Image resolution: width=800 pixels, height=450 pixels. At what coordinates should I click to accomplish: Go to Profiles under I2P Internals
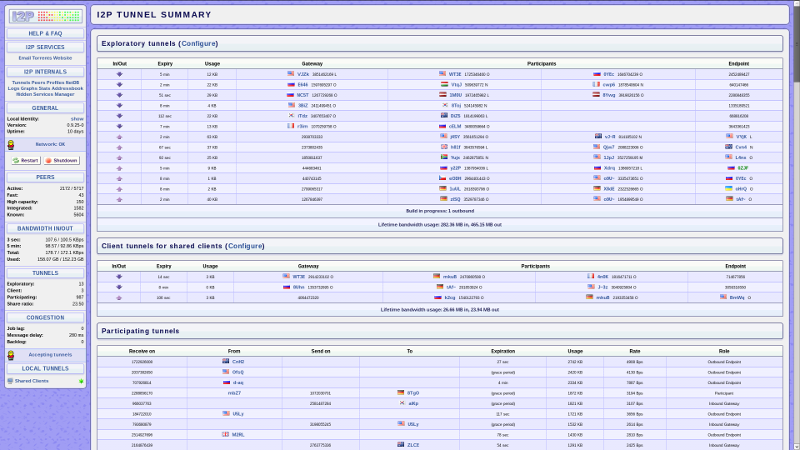(x=55, y=83)
